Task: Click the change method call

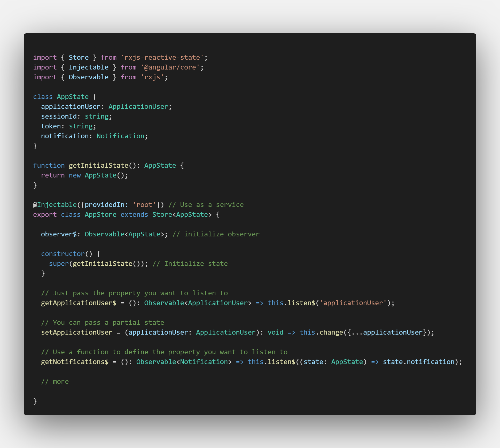Action: tap(331, 332)
